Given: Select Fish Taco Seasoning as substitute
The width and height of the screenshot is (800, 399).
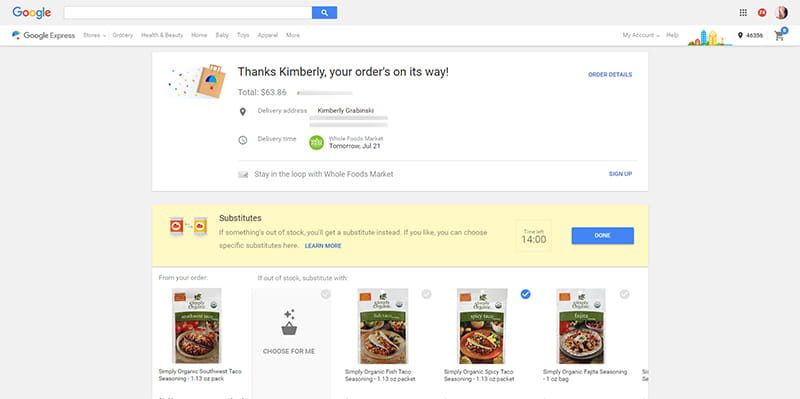Looking at the screenshot, I should [427, 294].
